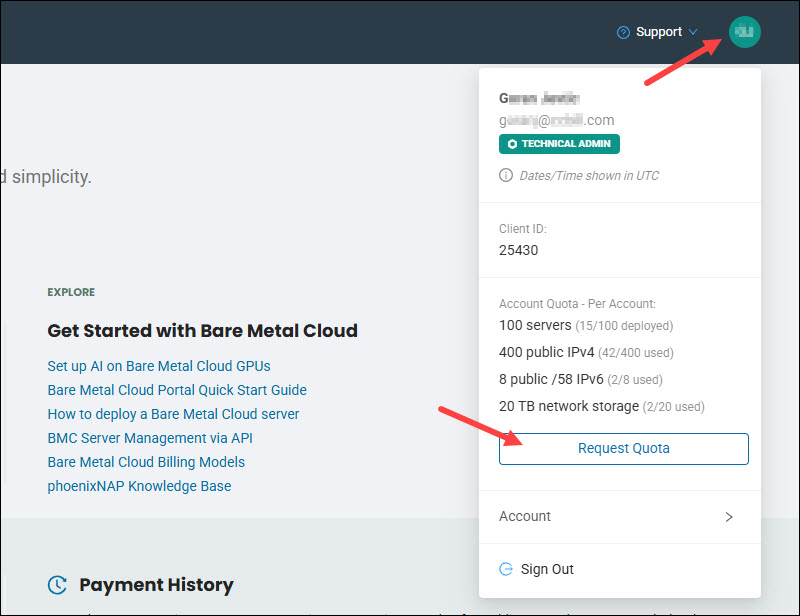Click the How to deploy a Bare Metal Cloud server link
This screenshot has width=800, height=616.
tap(173, 414)
